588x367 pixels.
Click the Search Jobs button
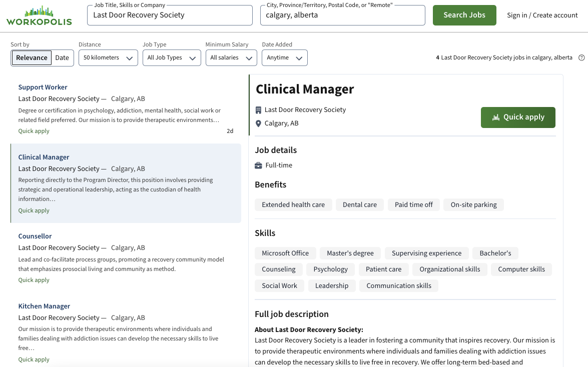point(464,15)
